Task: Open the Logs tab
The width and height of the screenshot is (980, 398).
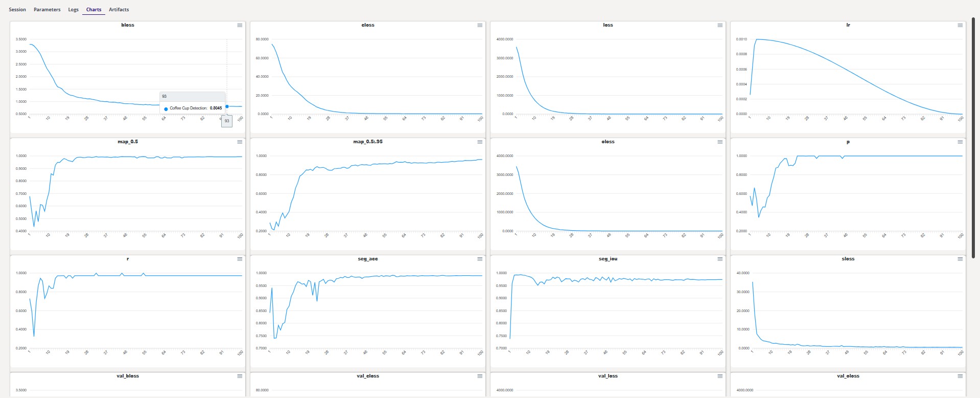Action: click(x=74, y=10)
